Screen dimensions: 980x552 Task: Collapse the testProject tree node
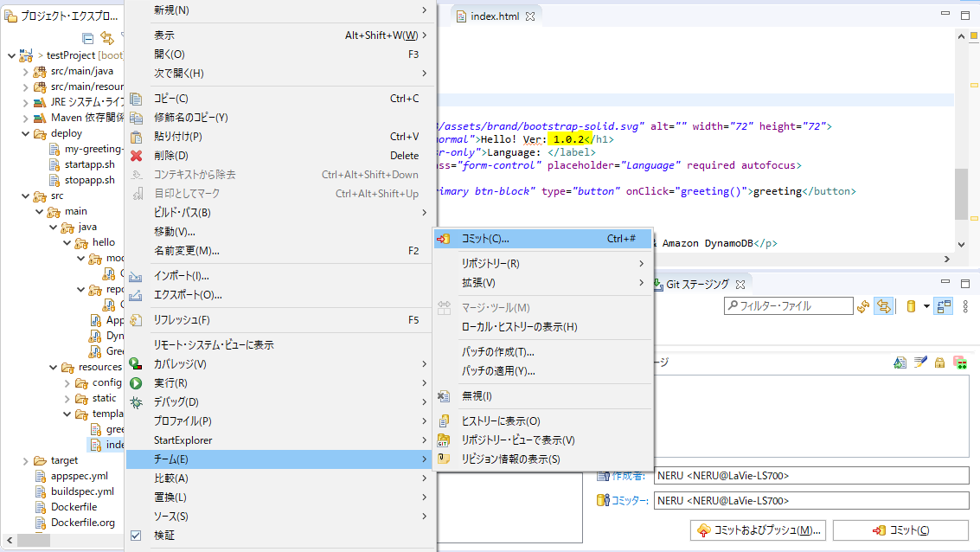point(11,55)
